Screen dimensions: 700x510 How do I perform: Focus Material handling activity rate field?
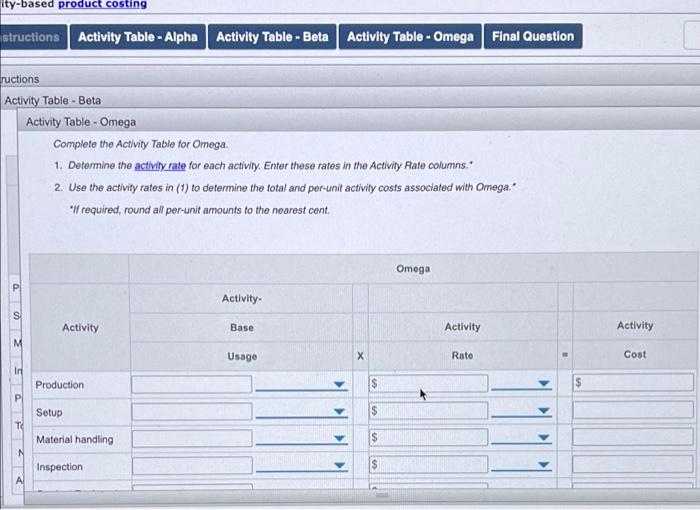(x=429, y=437)
